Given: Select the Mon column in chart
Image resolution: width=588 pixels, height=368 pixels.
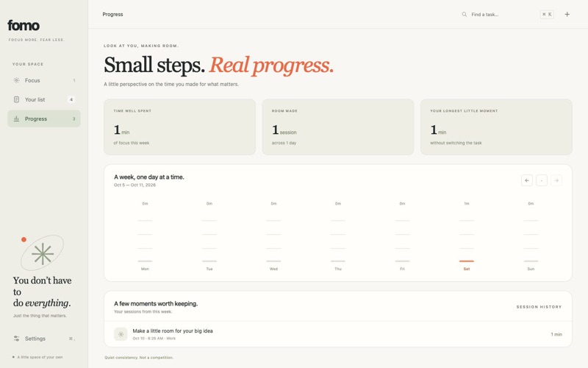Looking at the screenshot, I should click(x=145, y=236).
